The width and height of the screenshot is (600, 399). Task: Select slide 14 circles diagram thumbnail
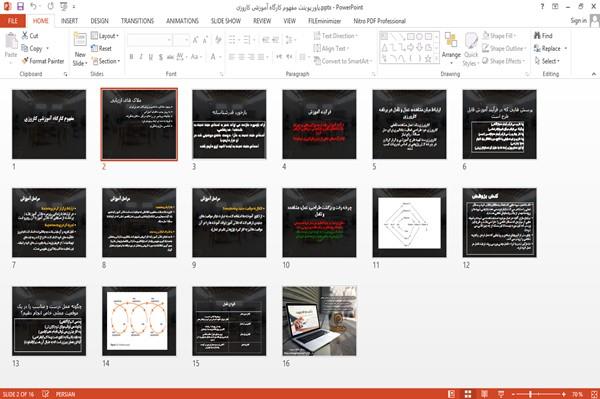[139, 321]
